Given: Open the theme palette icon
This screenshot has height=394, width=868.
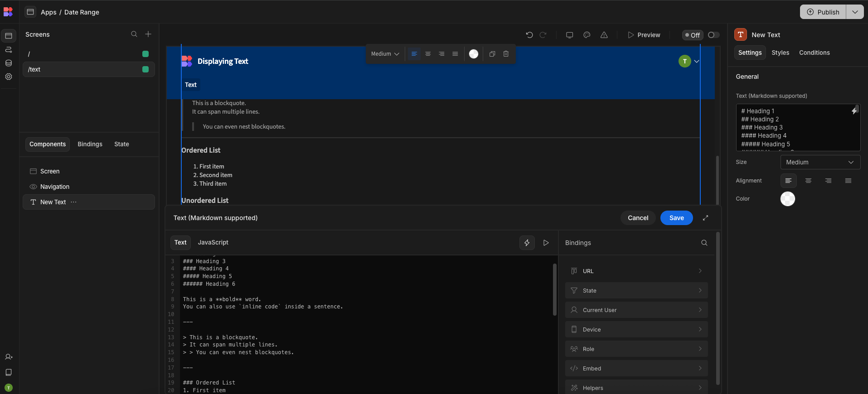Looking at the screenshot, I should coord(587,35).
